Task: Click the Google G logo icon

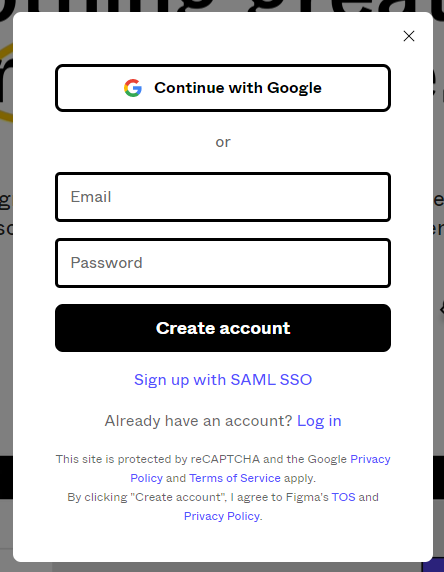Action: tap(133, 88)
